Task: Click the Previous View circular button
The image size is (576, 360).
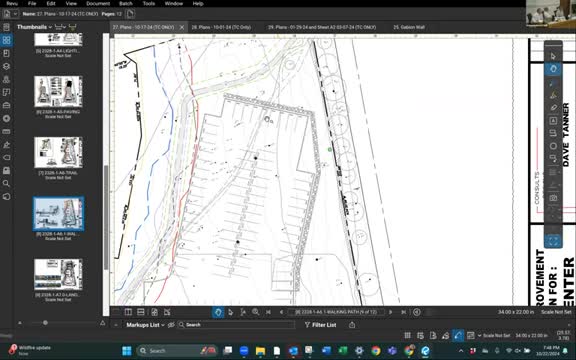Action: click(417, 312)
